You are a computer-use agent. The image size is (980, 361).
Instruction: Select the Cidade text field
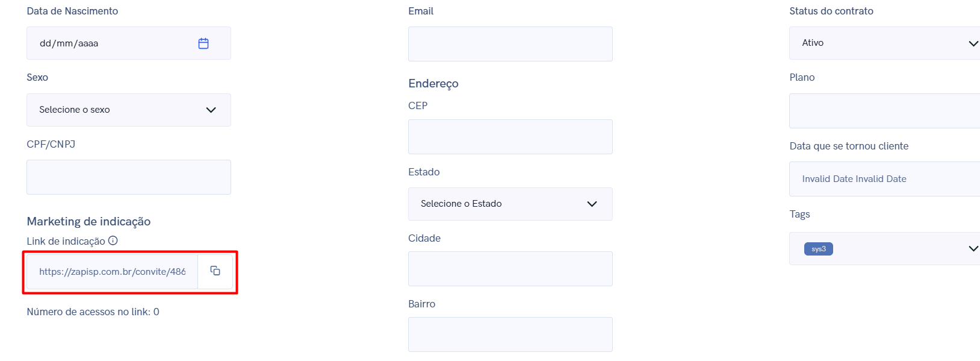point(510,269)
